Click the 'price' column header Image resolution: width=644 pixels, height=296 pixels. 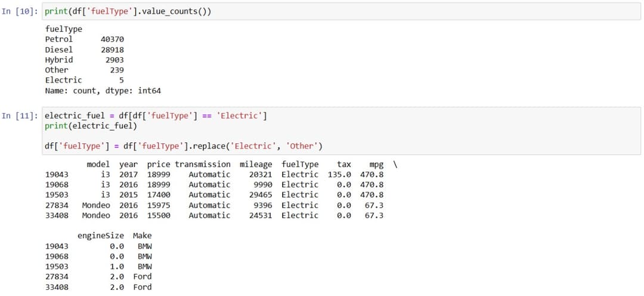click(159, 165)
